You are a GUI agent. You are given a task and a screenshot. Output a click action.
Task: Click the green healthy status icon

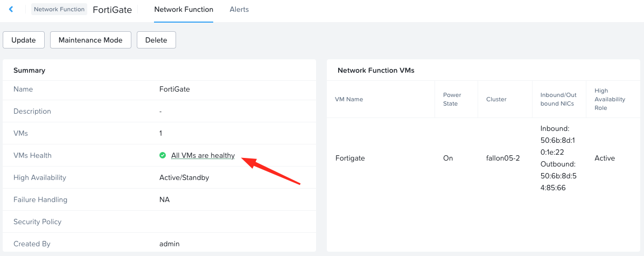click(x=163, y=156)
